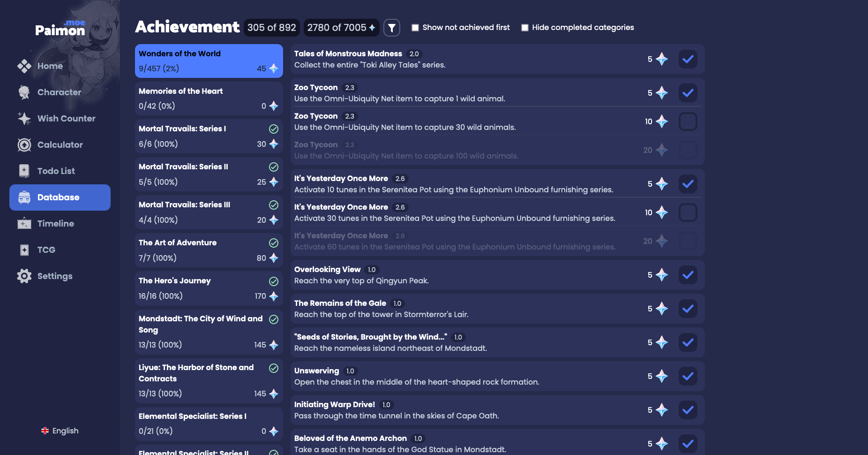The width and height of the screenshot is (868, 455).
Task: Mark Zoo Tycoon 30 animals as achieved
Action: tap(688, 121)
